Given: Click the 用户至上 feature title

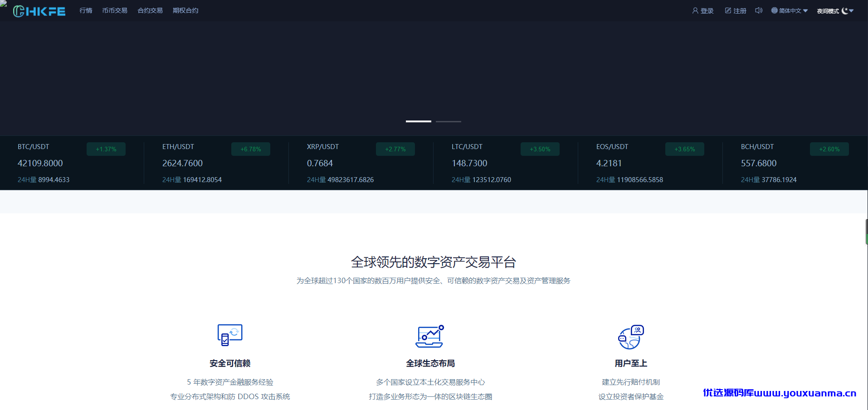Looking at the screenshot, I should pyautogui.click(x=631, y=363).
